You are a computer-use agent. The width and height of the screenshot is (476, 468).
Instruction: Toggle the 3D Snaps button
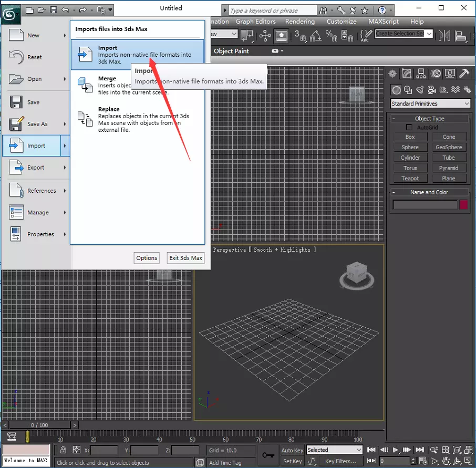point(300,36)
